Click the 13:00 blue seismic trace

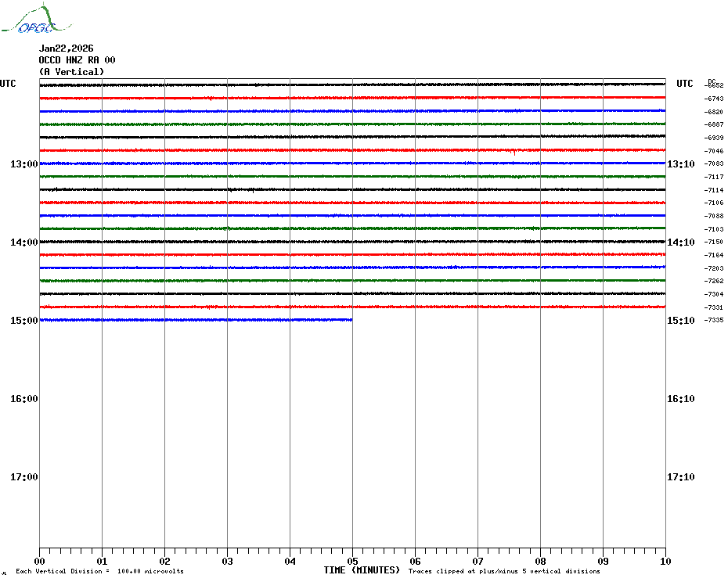pos(352,163)
